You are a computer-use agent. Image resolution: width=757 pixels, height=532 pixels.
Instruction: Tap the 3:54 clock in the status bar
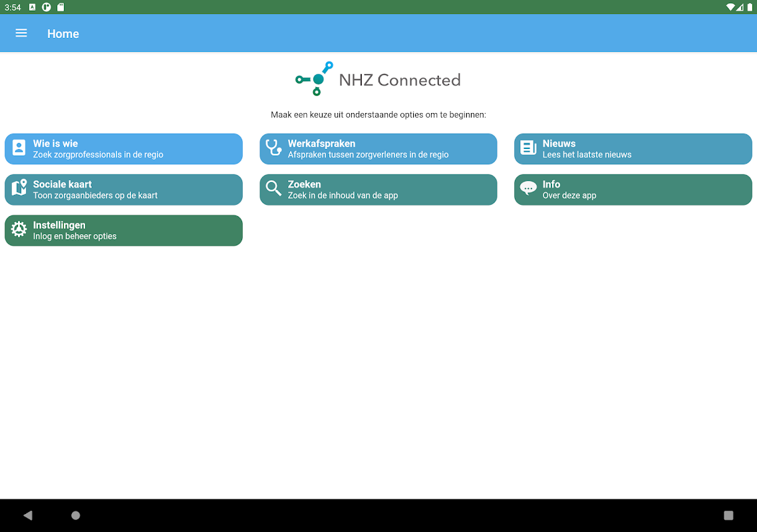coord(13,7)
